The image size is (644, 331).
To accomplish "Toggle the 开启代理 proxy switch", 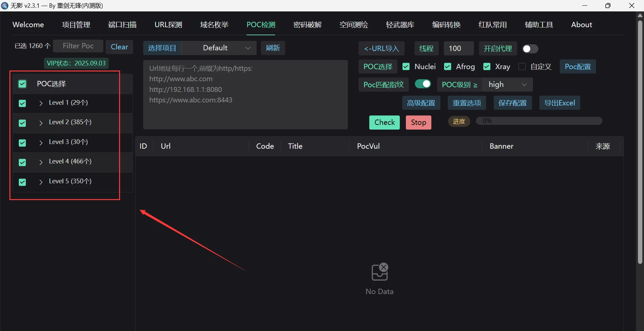I will [530, 49].
